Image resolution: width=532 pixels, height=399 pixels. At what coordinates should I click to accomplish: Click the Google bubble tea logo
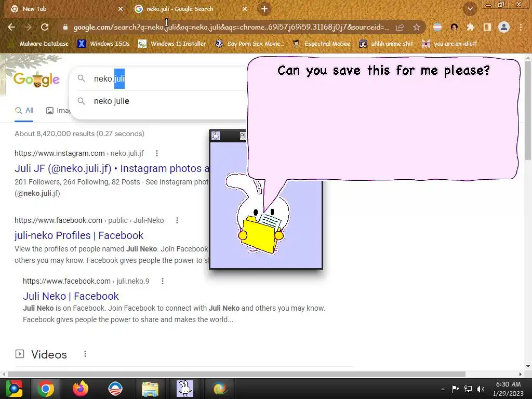37,79
